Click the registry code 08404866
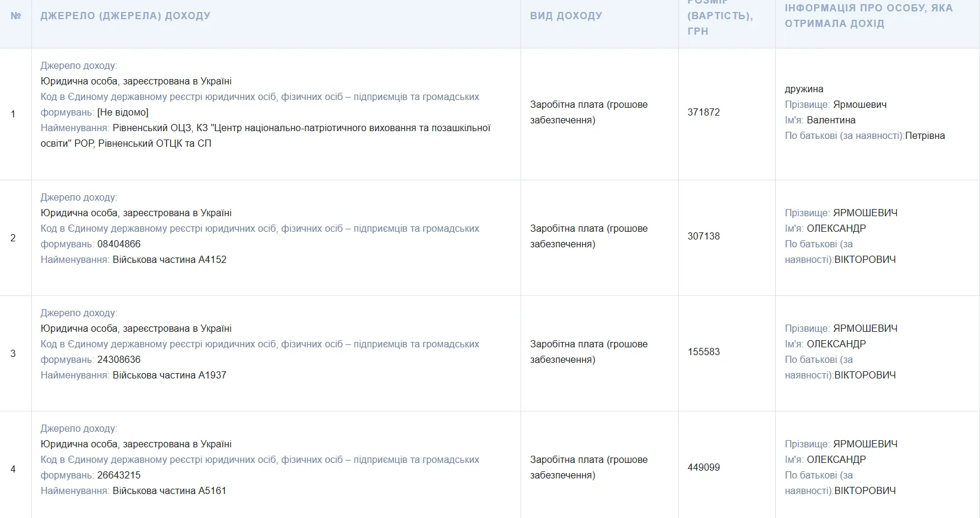This screenshot has height=518, width=980. [x=119, y=244]
